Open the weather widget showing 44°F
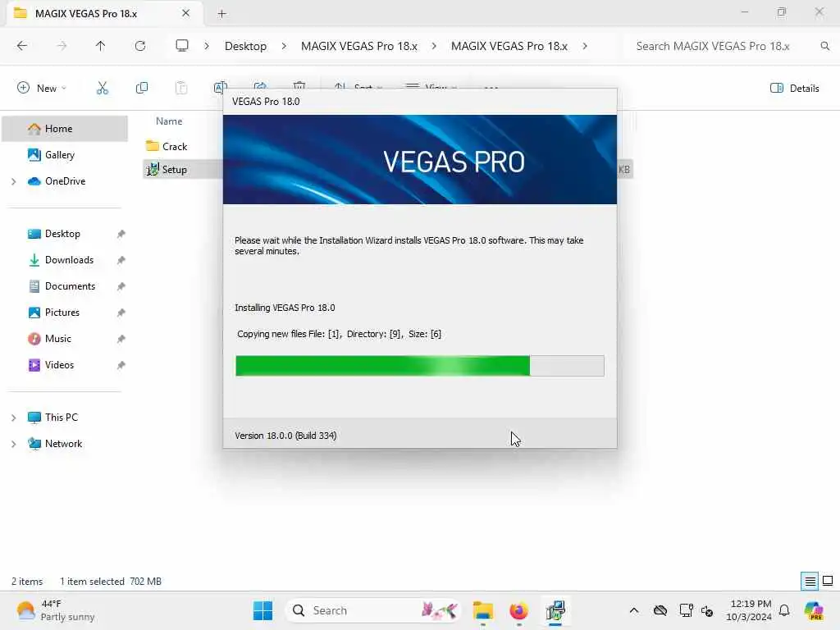Screen dimensions: 840x630 click(56, 610)
